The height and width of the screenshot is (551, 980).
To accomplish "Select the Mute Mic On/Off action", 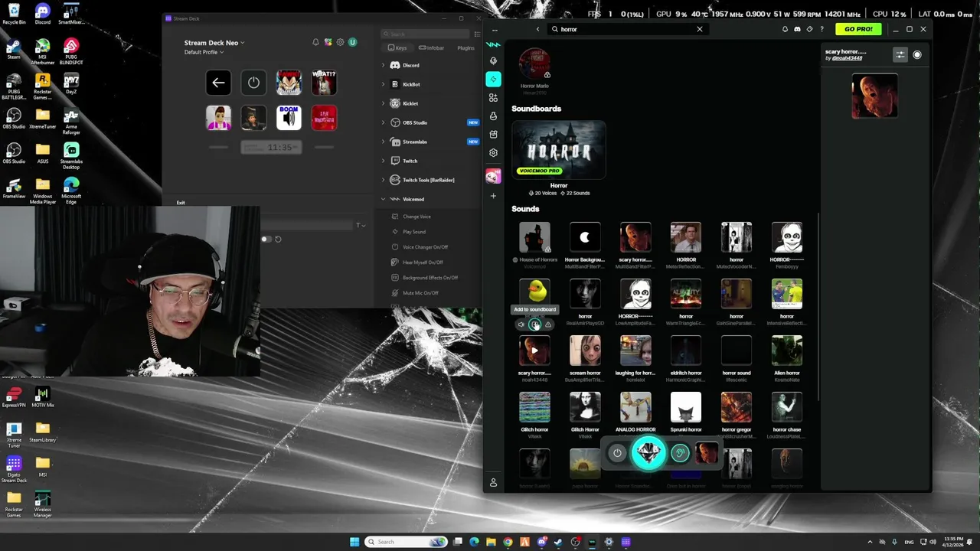I will [x=420, y=293].
